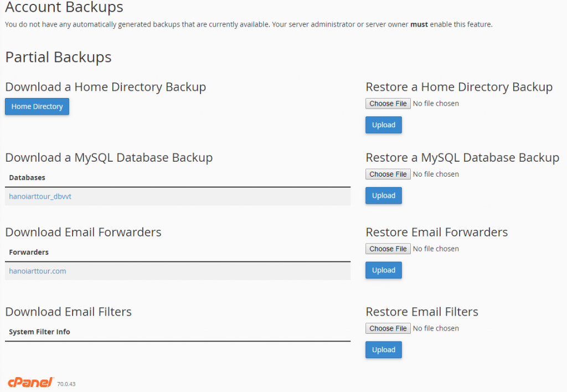
Task: Upload the Email Filters file
Action: pos(384,350)
